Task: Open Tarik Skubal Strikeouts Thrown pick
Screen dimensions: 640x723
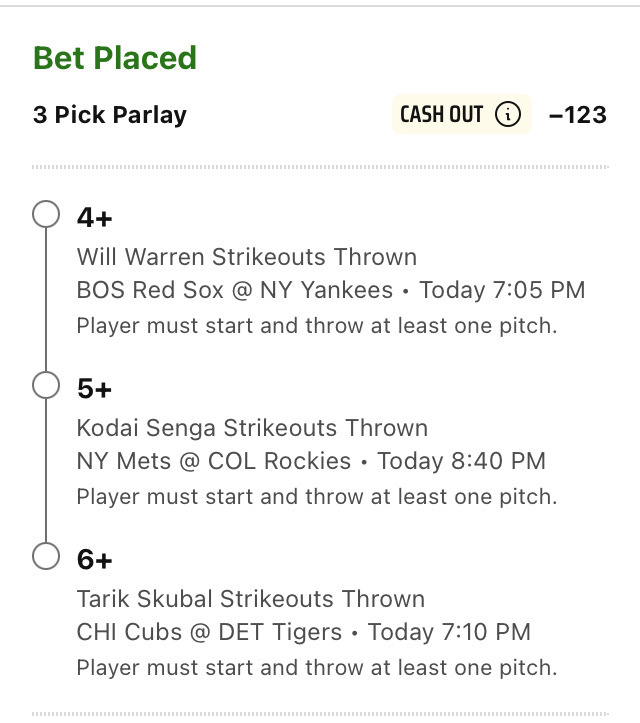Action: pyautogui.click(x=251, y=599)
